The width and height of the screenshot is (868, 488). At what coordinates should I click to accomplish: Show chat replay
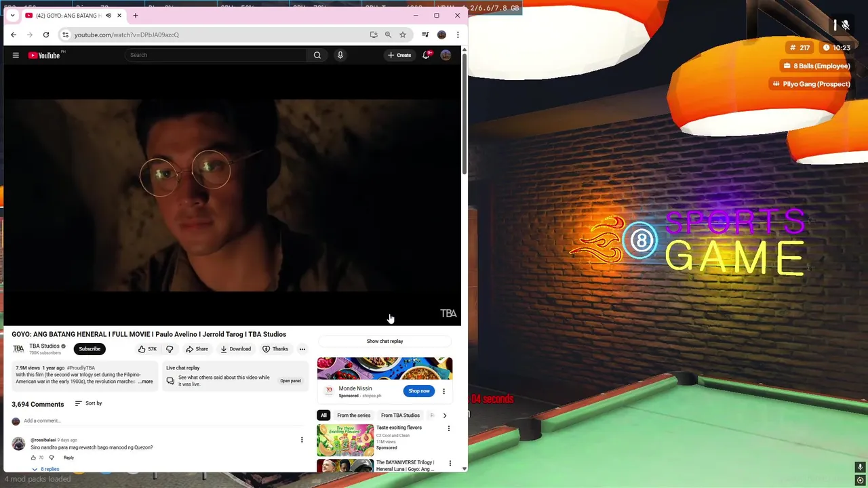(x=384, y=342)
